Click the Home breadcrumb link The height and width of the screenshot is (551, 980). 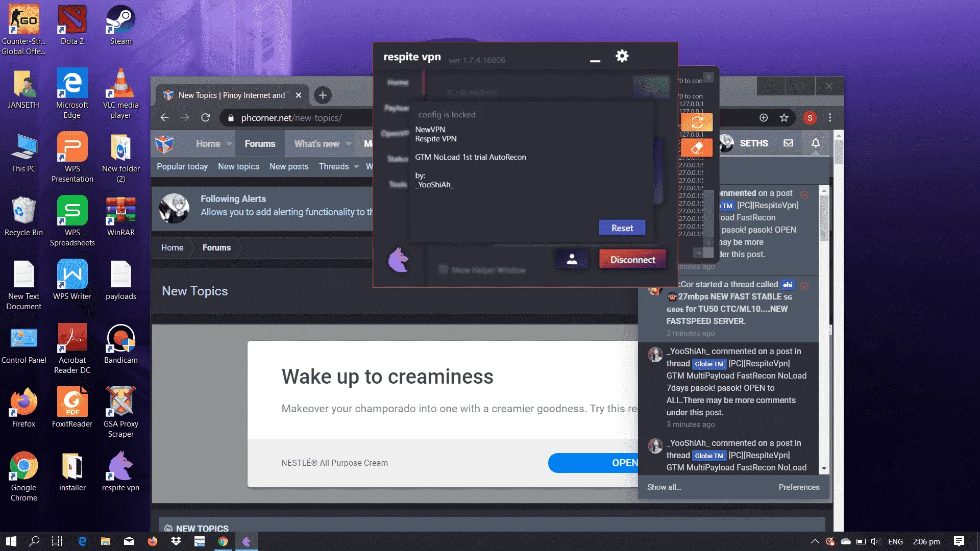tap(172, 248)
